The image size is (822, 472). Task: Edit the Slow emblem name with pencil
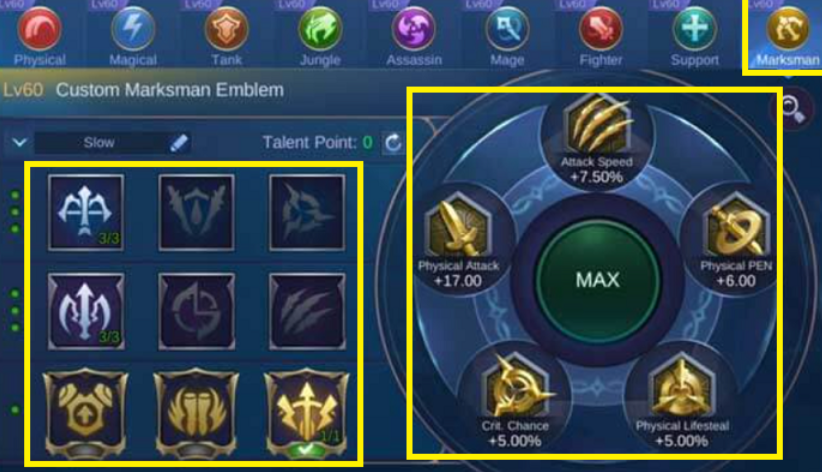[179, 143]
